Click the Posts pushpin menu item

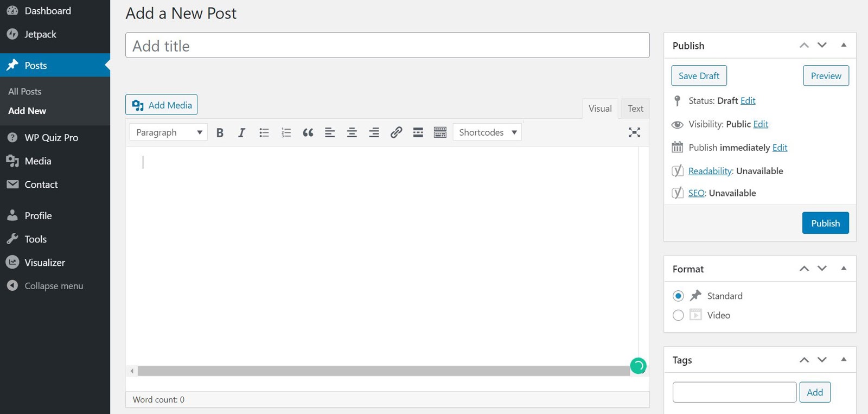(x=55, y=65)
